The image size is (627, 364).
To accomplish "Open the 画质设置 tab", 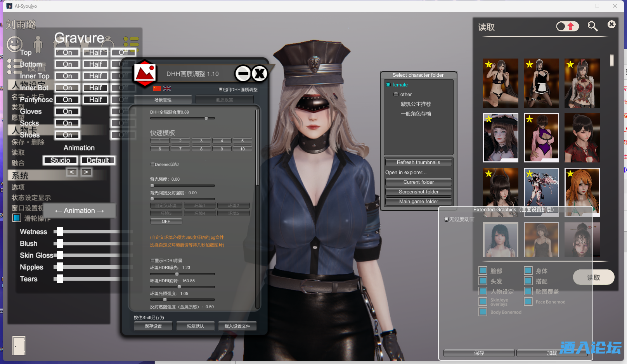I will click(224, 100).
